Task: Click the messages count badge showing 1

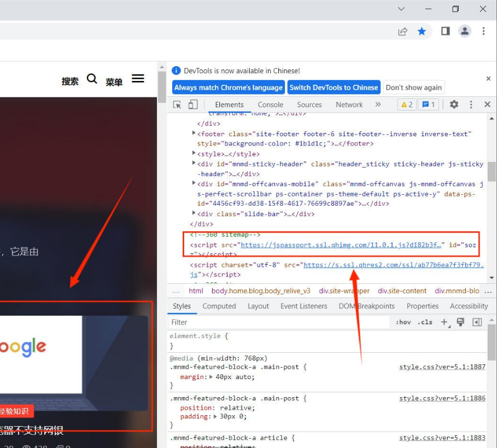Action: (428, 104)
